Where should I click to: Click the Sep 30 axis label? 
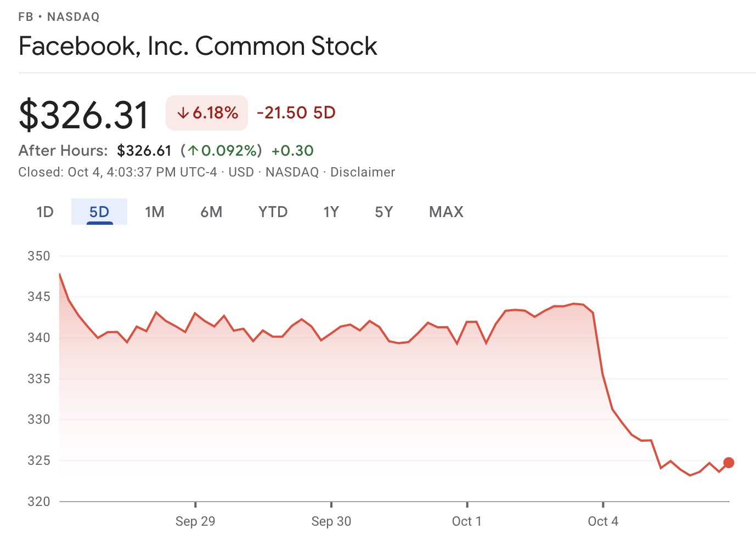[x=331, y=521]
